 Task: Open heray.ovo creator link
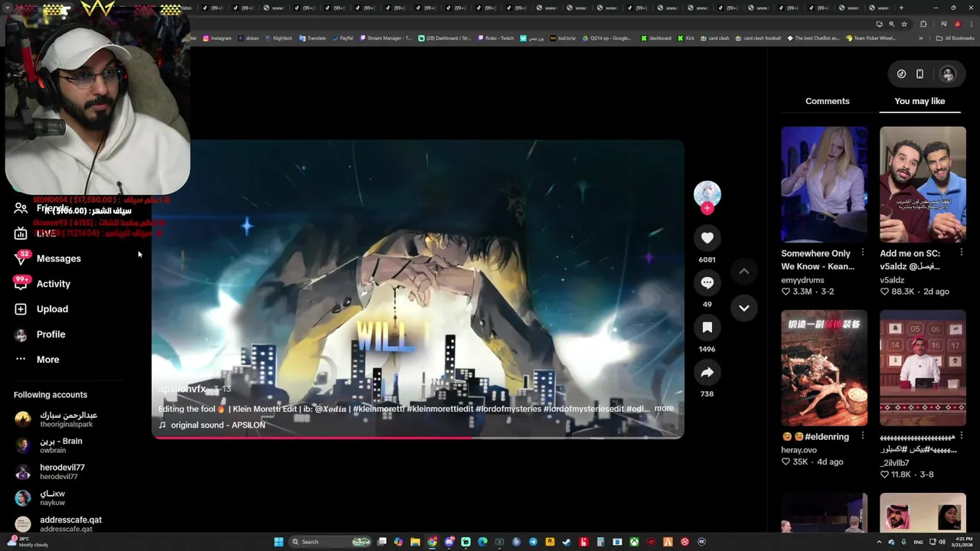click(799, 450)
